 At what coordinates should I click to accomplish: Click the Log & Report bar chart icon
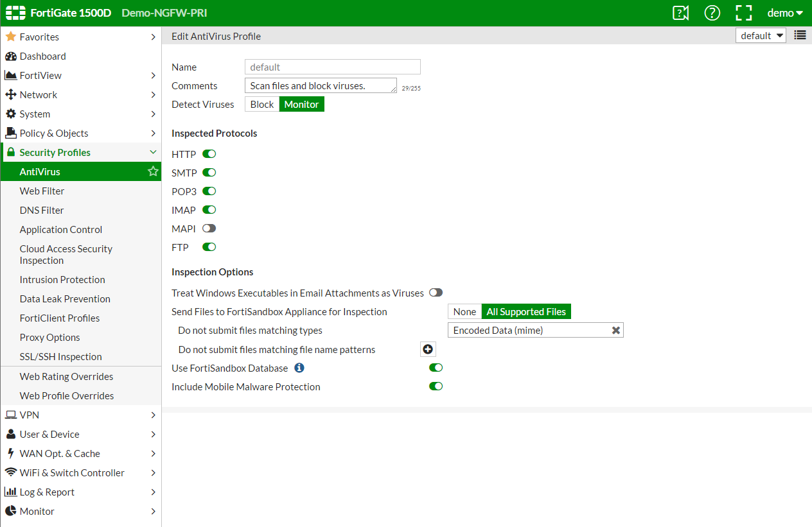point(10,492)
